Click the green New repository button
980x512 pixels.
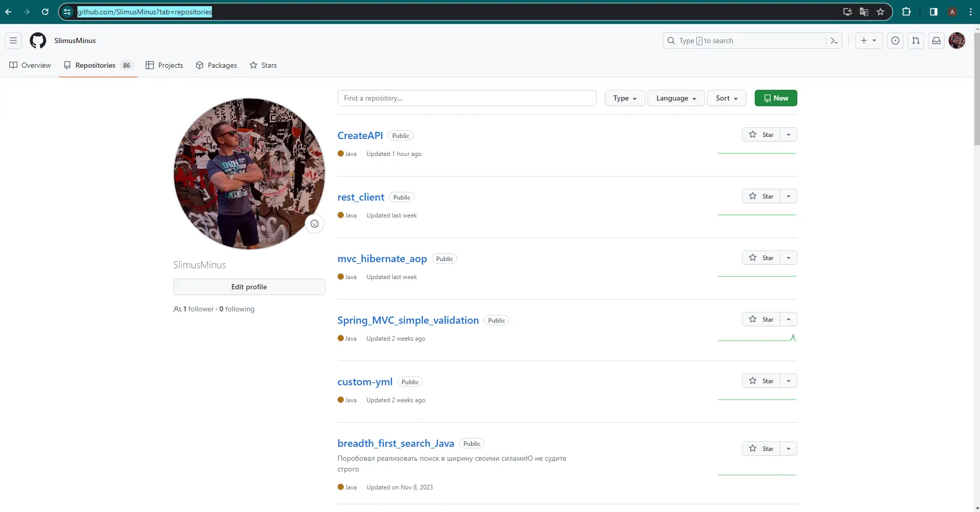(775, 98)
